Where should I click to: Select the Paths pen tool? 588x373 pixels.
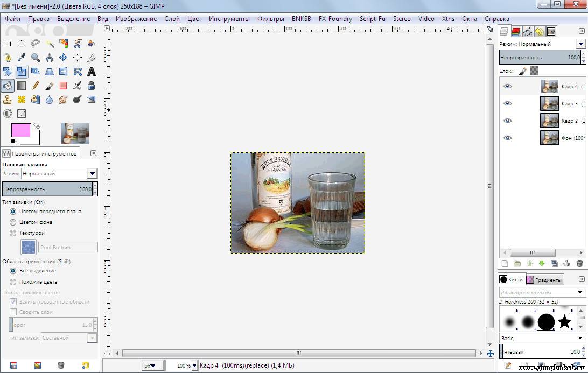(x=7, y=58)
